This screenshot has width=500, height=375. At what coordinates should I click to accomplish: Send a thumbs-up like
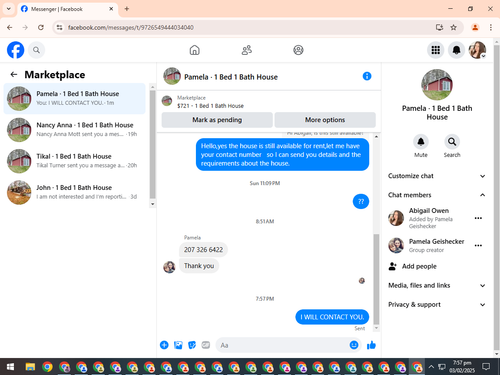click(371, 345)
